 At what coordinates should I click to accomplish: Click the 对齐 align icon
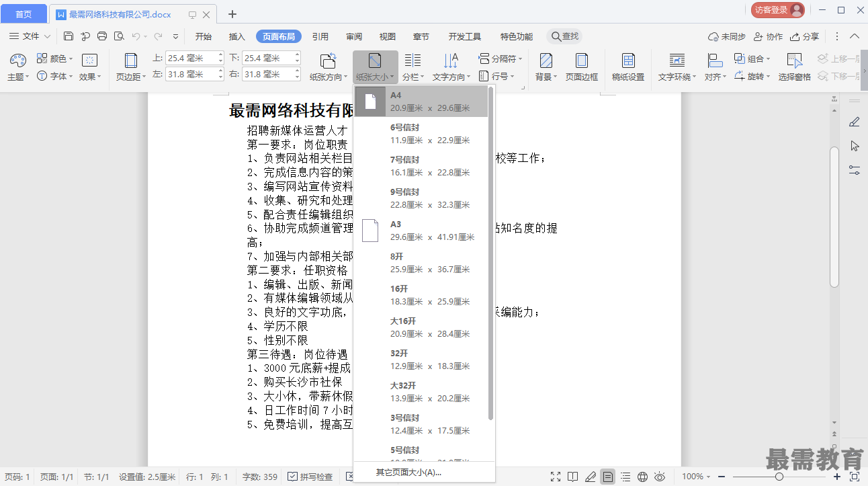click(715, 60)
